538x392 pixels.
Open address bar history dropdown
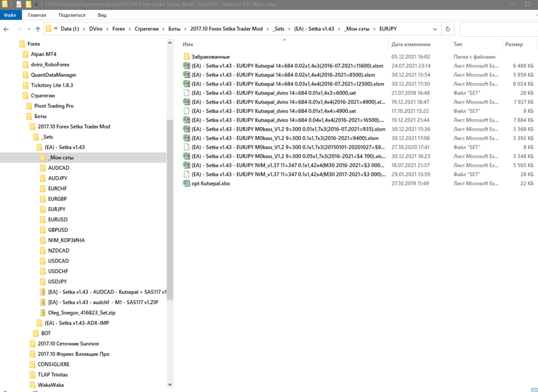[435, 29]
